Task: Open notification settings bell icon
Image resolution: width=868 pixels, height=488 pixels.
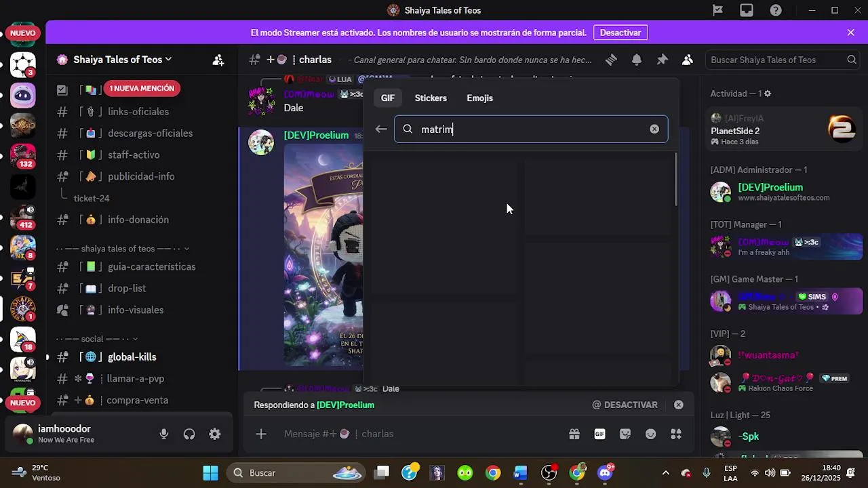Action: click(637, 60)
